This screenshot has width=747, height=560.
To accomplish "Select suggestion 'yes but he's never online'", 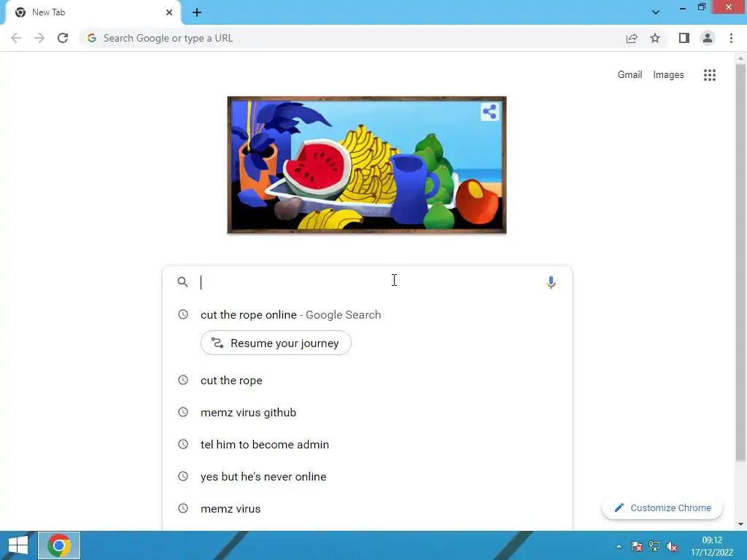I will pos(367,477).
